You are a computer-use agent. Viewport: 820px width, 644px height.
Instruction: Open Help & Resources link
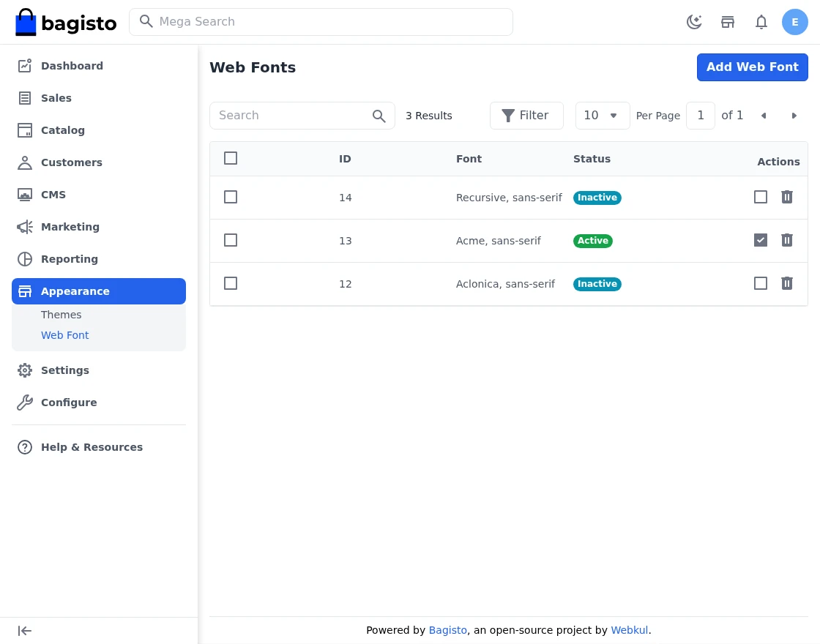(x=99, y=447)
